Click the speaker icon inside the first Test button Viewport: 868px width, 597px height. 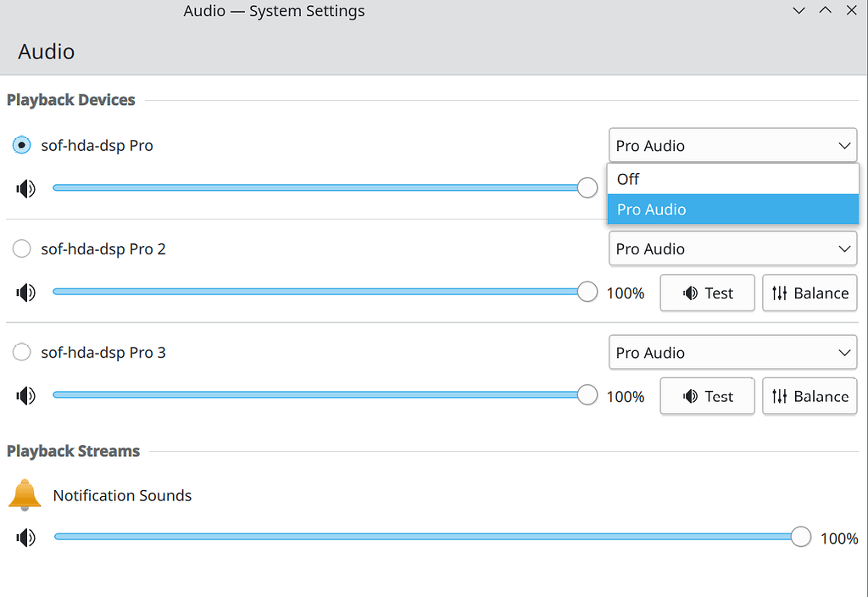[688, 293]
